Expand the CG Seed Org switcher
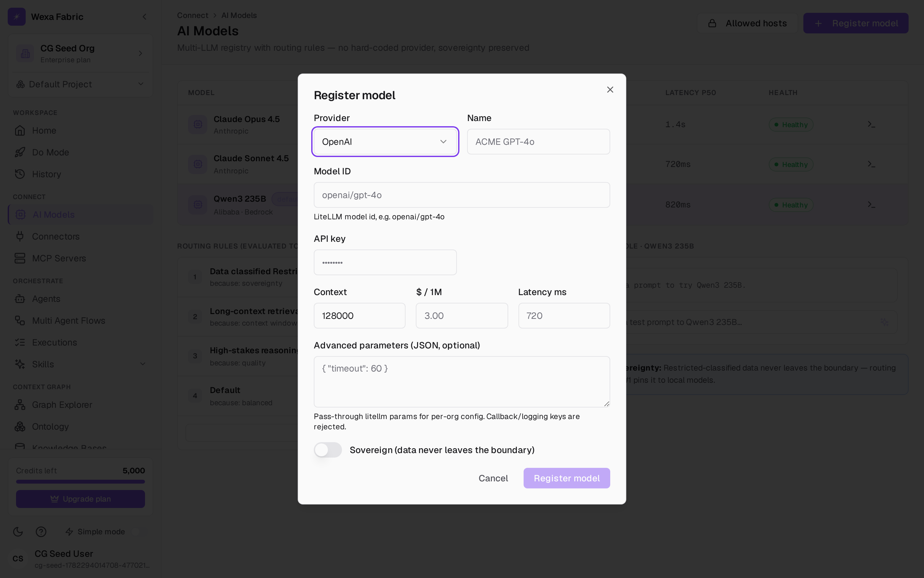This screenshot has height=578, width=924. click(x=80, y=54)
